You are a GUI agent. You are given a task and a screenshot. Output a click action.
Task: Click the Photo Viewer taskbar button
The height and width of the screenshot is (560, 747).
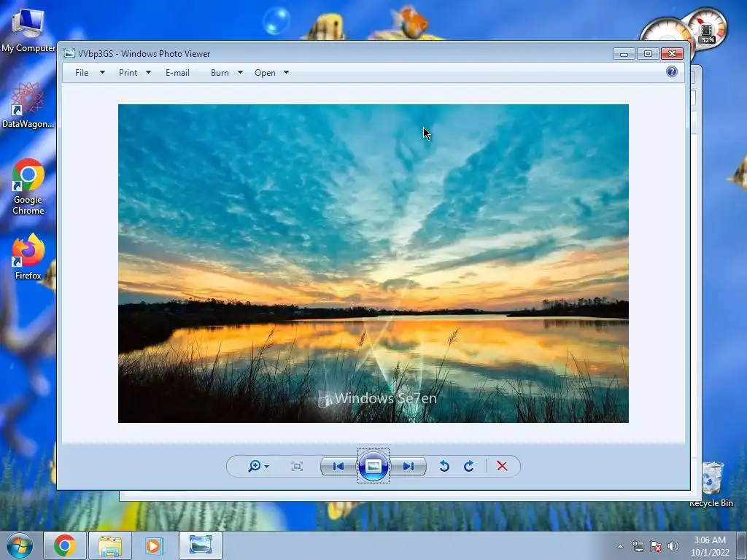(x=201, y=545)
